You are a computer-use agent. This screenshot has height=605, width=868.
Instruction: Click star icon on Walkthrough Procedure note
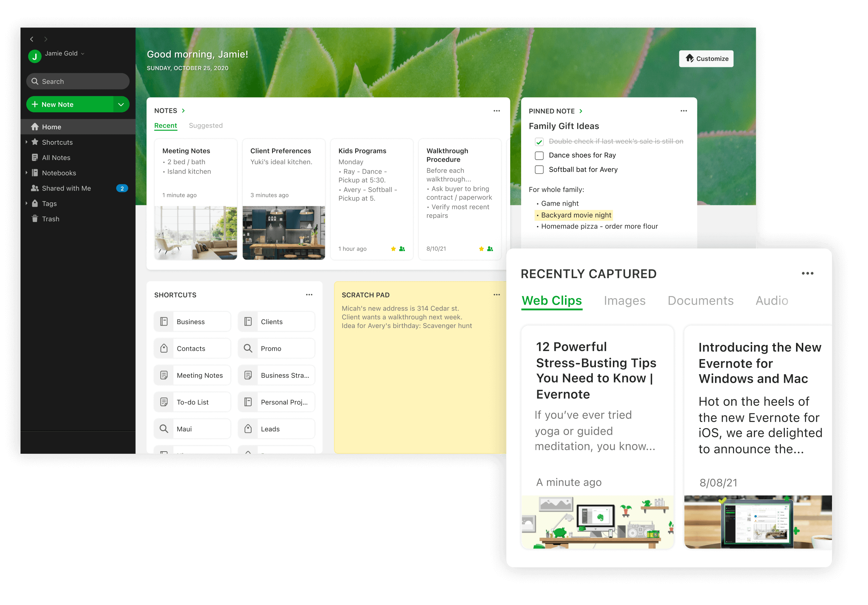pyautogui.click(x=481, y=248)
